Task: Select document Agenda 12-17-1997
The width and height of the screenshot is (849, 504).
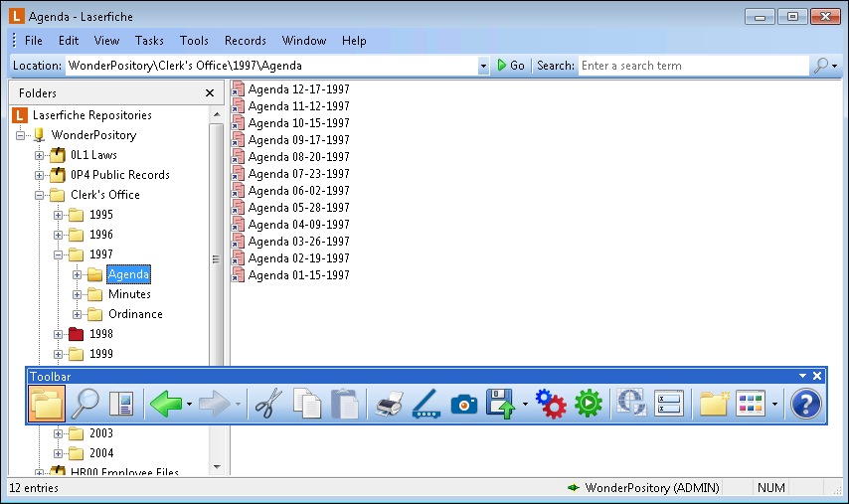Action: pos(299,89)
